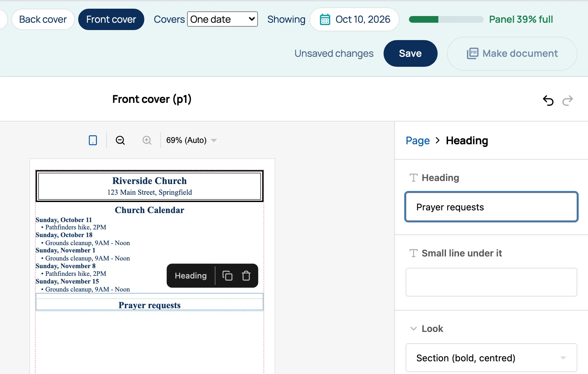Click the 123 Main Street, Springfield line

[150, 192]
